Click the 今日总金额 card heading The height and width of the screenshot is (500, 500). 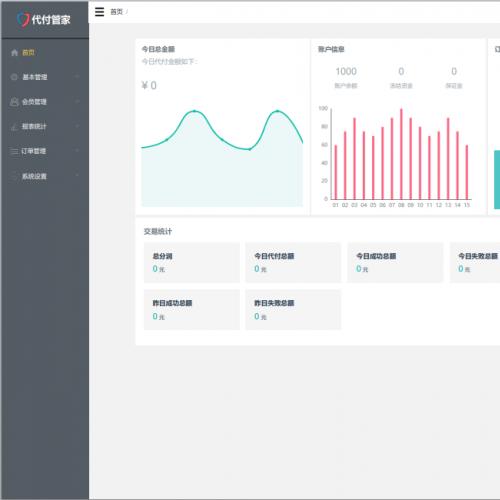click(x=158, y=49)
